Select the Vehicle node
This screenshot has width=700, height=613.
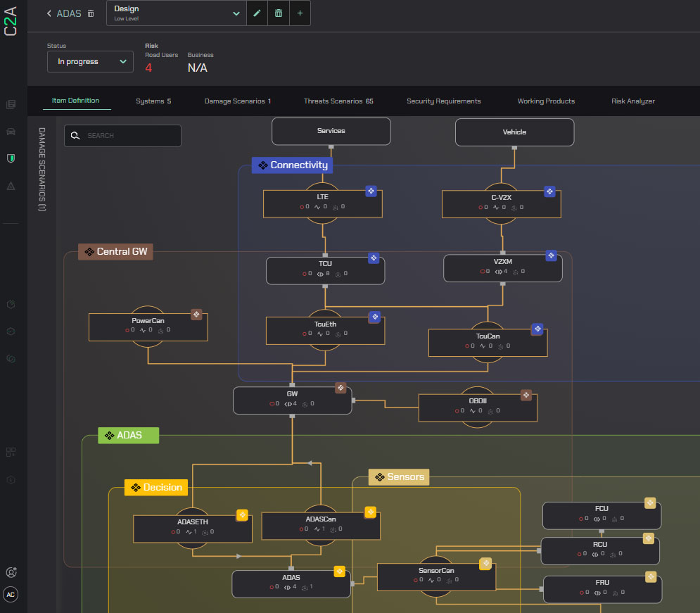click(514, 132)
